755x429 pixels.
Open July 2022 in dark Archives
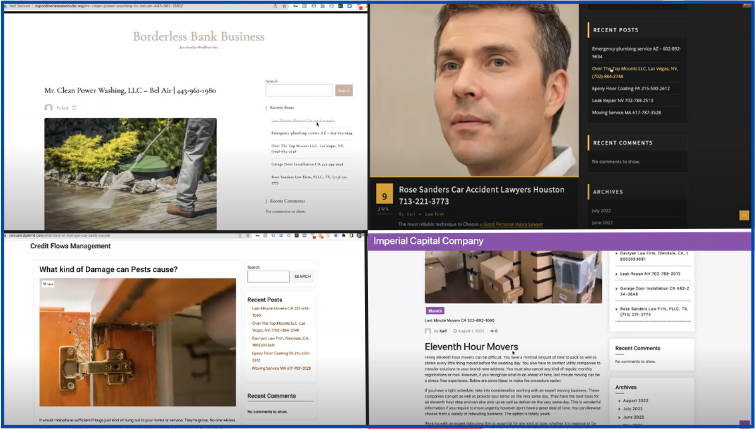pyautogui.click(x=601, y=211)
